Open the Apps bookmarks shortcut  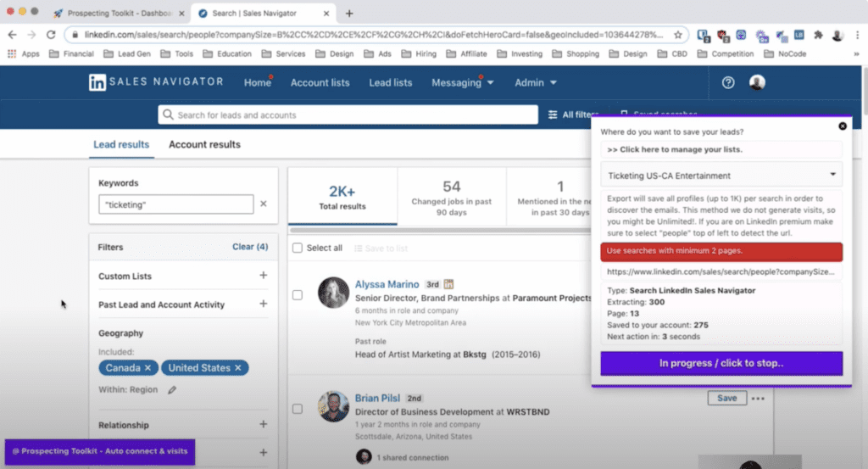[x=23, y=53]
